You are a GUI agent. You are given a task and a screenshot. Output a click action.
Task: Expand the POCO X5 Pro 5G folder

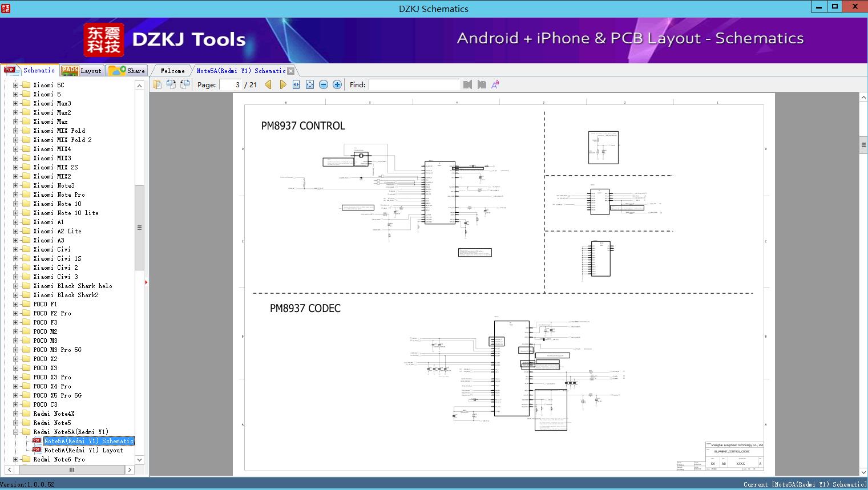pos(16,395)
